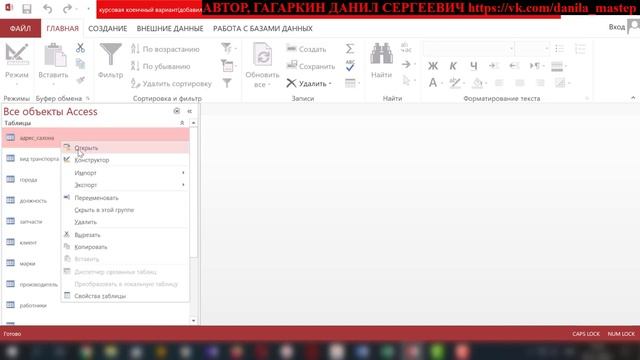Screen dimensions: 640x360
Task: Click the fill color bucket icon
Action: click(x=477, y=83)
